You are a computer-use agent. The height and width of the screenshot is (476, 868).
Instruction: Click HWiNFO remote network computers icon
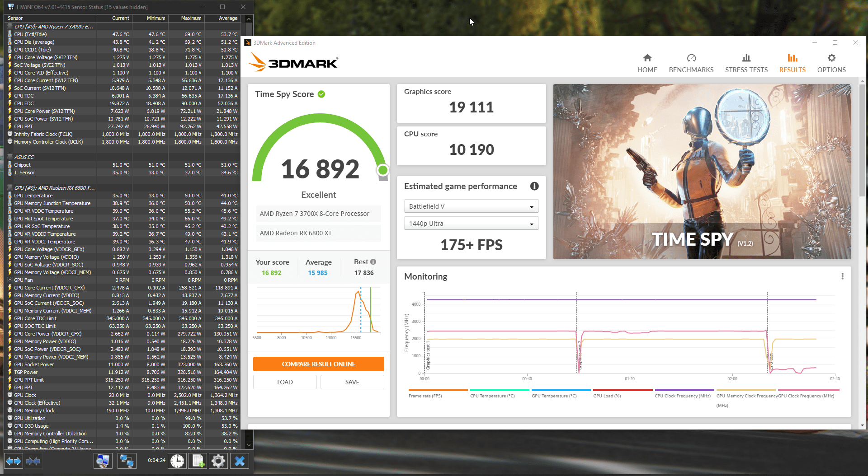click(126, 461)
